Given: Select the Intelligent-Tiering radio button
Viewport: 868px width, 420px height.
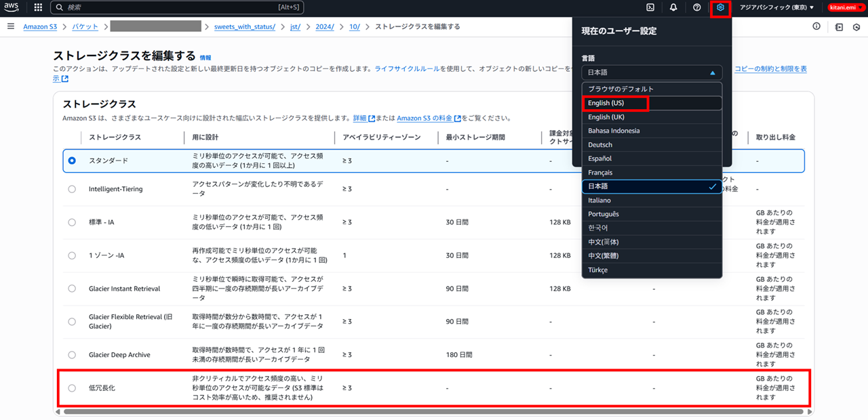Looking at the screenshot, I should pos(72,189).
